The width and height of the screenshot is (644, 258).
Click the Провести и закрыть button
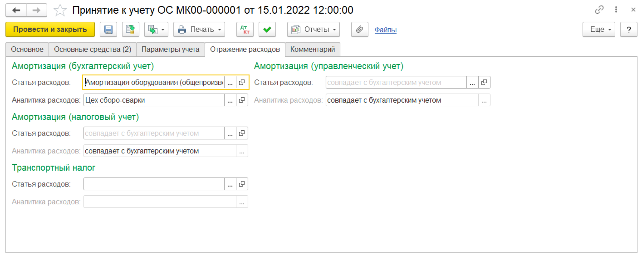(50, 29)
